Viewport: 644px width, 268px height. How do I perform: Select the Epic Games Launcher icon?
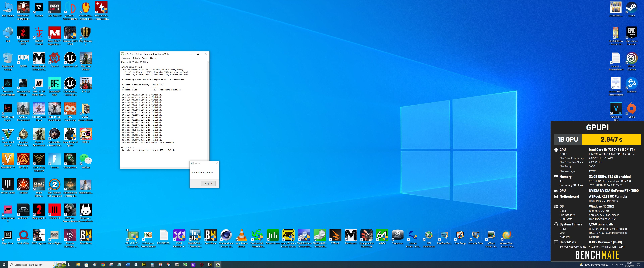pos(631,36)
